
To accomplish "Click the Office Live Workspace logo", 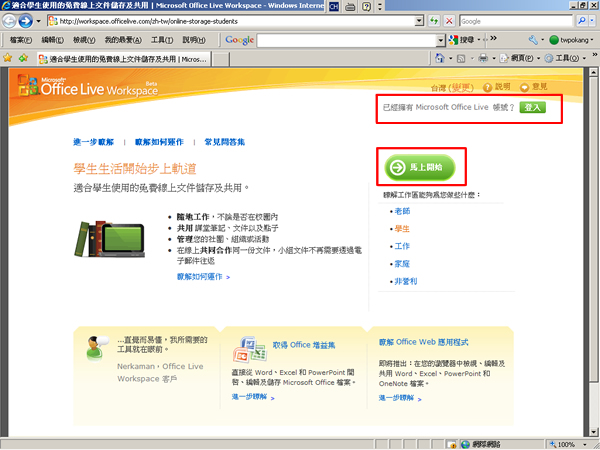I will pos(88,85).
